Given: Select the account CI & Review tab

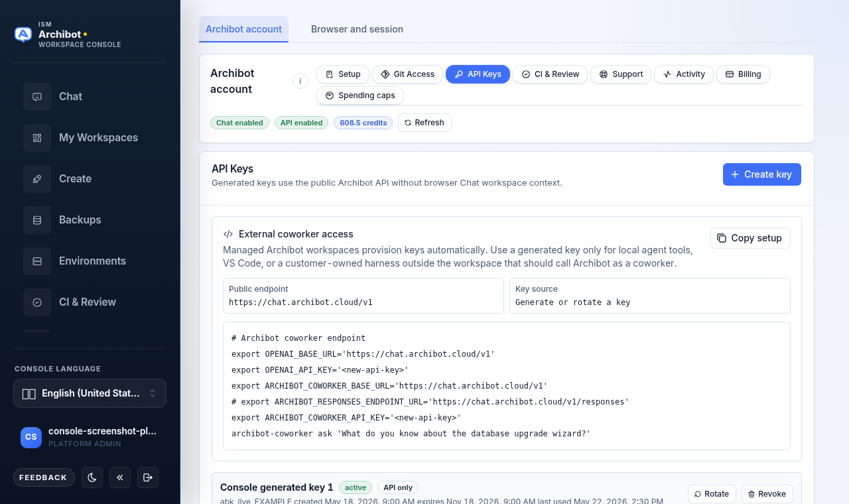Looking at the screenshot, I should tap(550, 74).
